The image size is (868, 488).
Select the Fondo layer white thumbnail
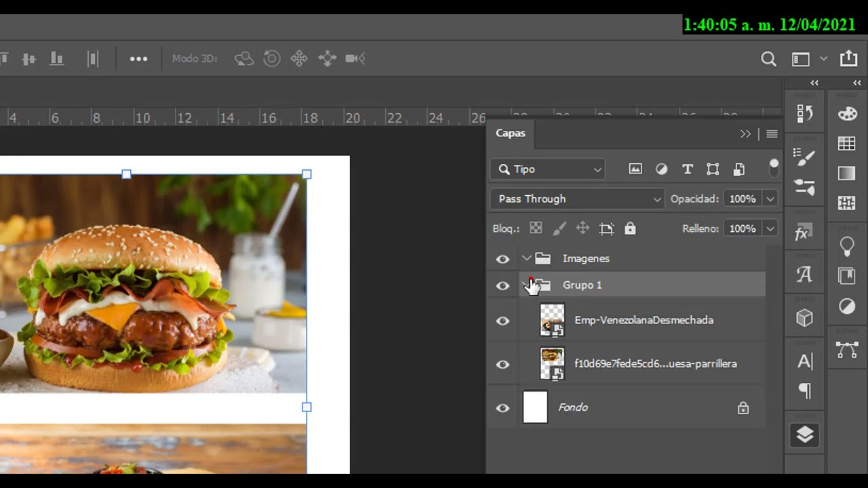tap(535, 407)
